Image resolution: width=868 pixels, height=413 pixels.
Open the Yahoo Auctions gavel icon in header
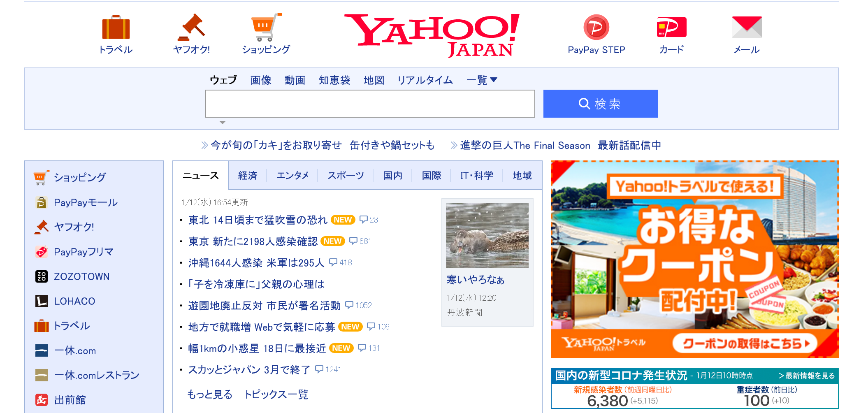[x=191, y=27]
